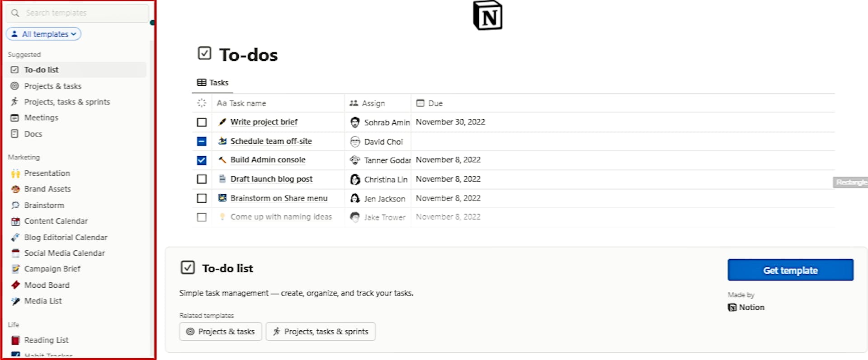Select the Brand Assets template
This screenshot has width=868, height=360.
pyautogui.click(x=47, y=189)
